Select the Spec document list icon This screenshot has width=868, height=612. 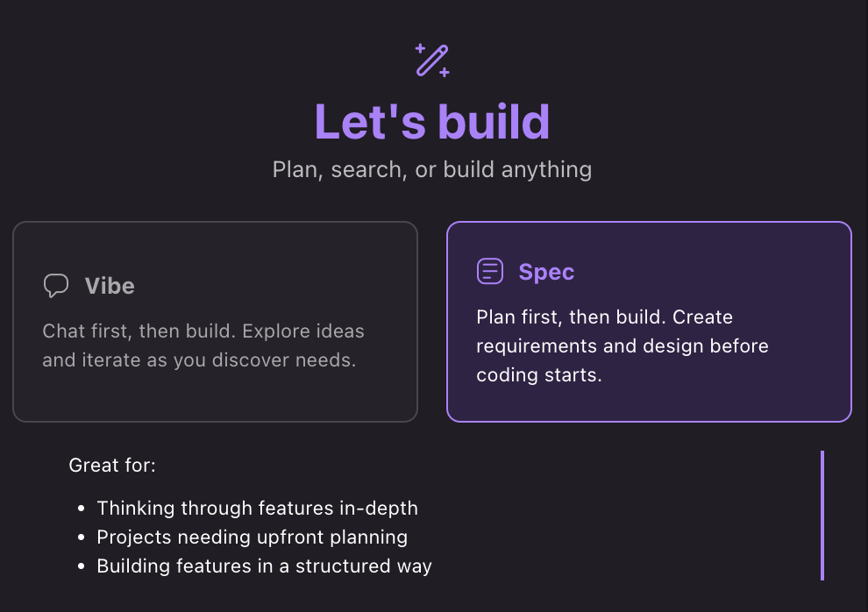click(x=489, y=272)
